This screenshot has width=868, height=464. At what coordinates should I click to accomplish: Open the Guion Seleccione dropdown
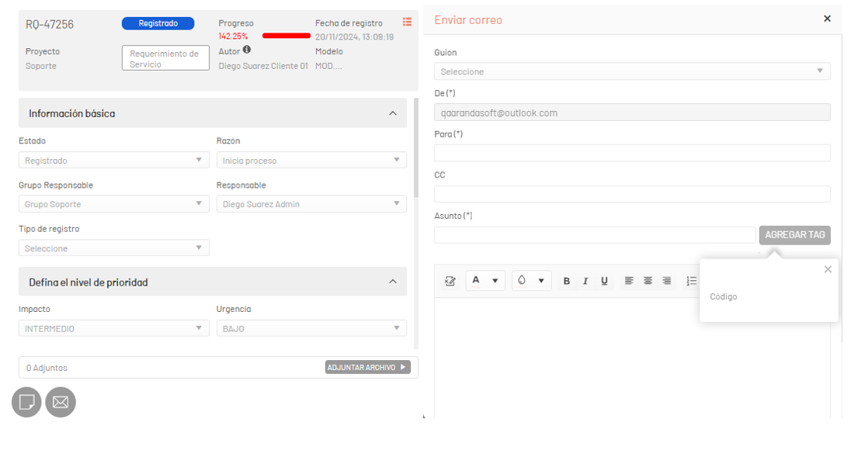(632, 71)
